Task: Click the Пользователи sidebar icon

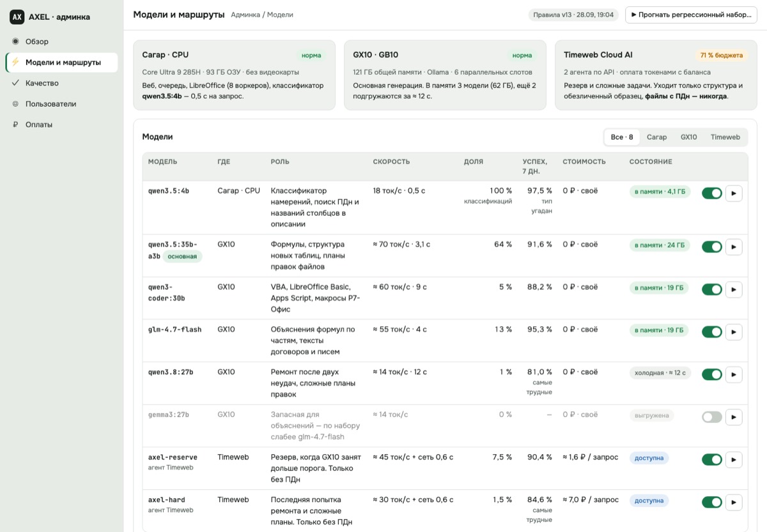Action: click(15, 104)
